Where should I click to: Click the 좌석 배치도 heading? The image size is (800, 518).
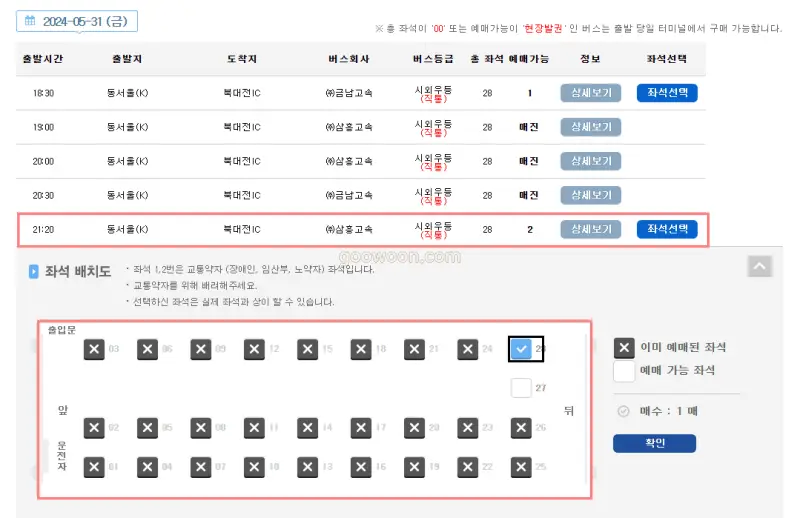coord(78,272)
